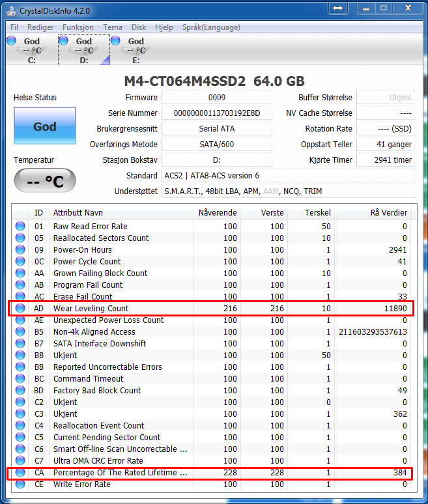Open the Funksjon menu

[x=78, y=27]
